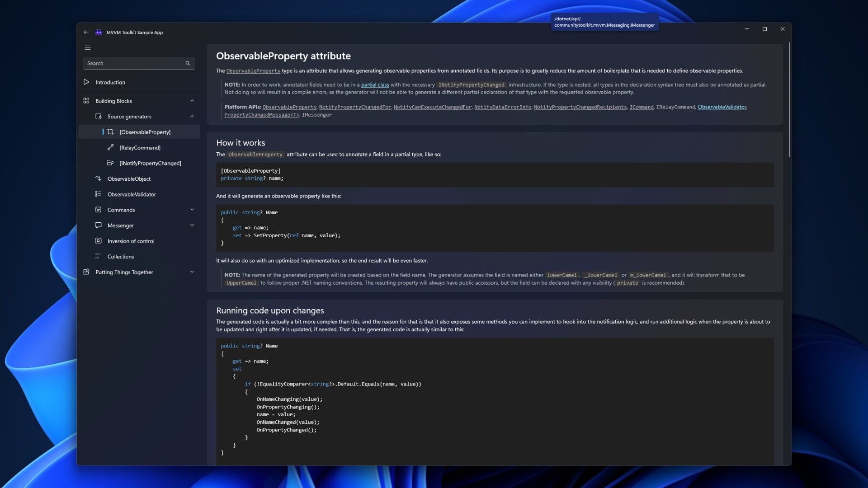Viewport: 868px width, 488px height.
Task: Click the vertical scrollbar thumb
Action: point(789,99)
